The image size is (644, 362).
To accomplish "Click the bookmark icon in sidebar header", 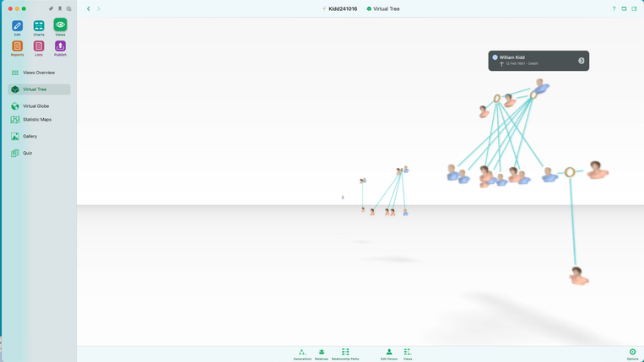I will pos(60,8).
